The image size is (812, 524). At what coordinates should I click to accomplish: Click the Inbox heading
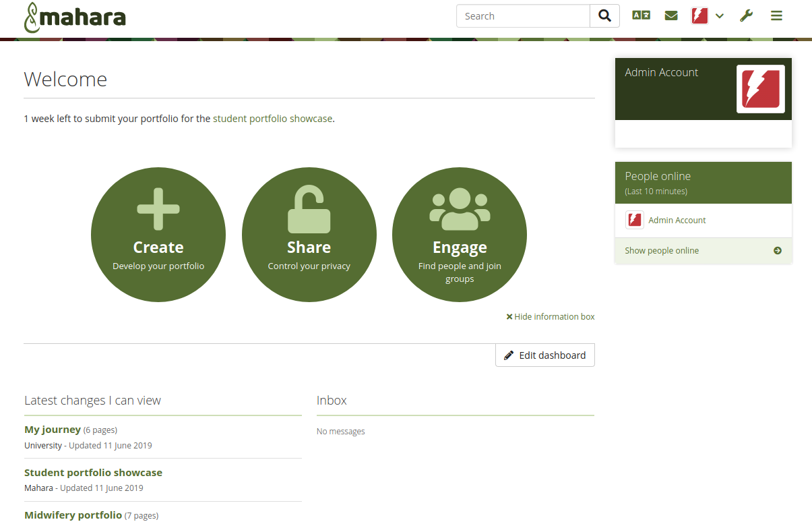tap(332, 400)
